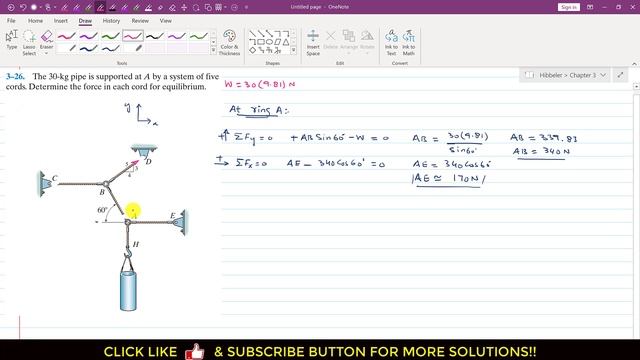
Task: Convert handwriting with Ink to Text
Action: [x=391, y=42]
